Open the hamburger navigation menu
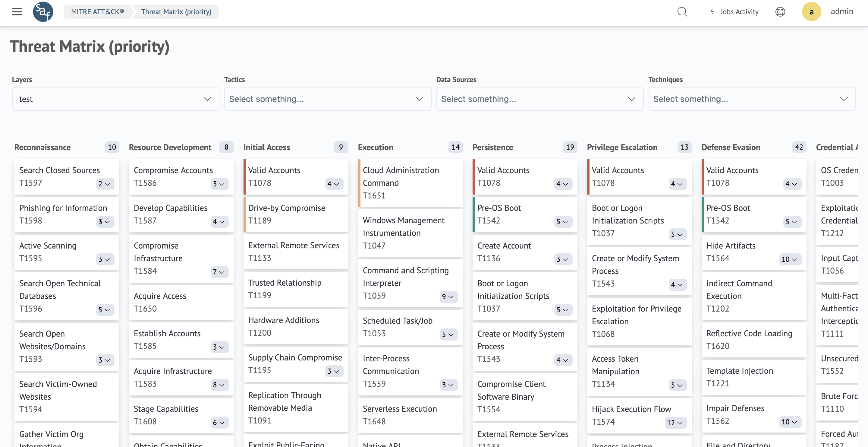Viewport: 868px width, 447px height. [17, 12]
